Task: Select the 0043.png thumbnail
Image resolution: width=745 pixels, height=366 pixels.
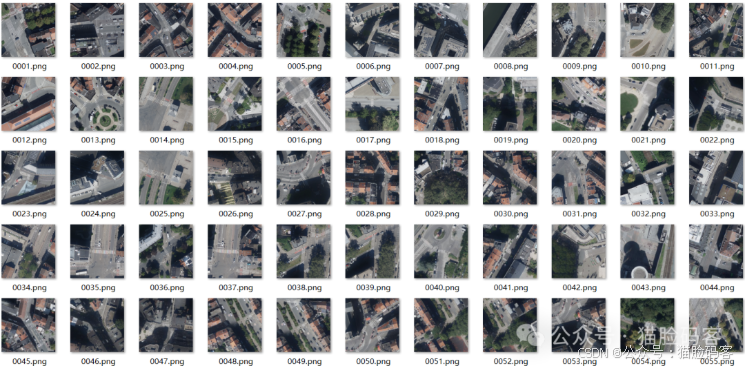Action: [x=648, y=251]
